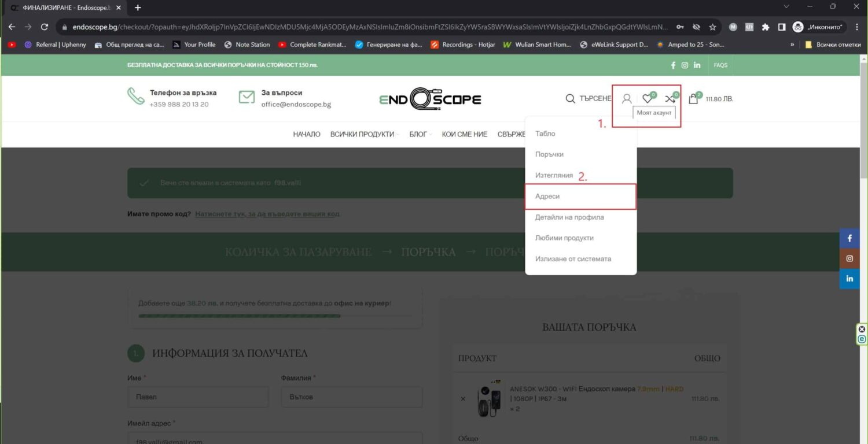
Task: Open КОИ СМЕ НИЕ page
Action: click(x=465, y=134)
